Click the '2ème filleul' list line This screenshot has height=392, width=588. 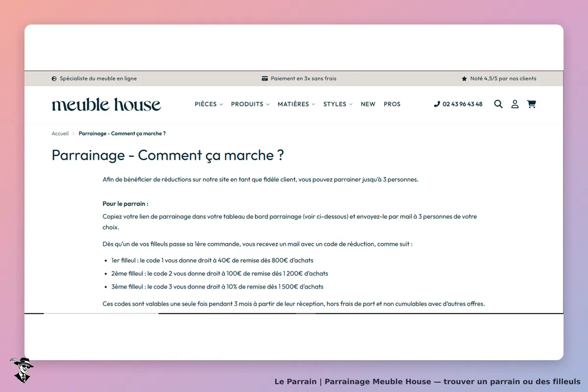220,273
